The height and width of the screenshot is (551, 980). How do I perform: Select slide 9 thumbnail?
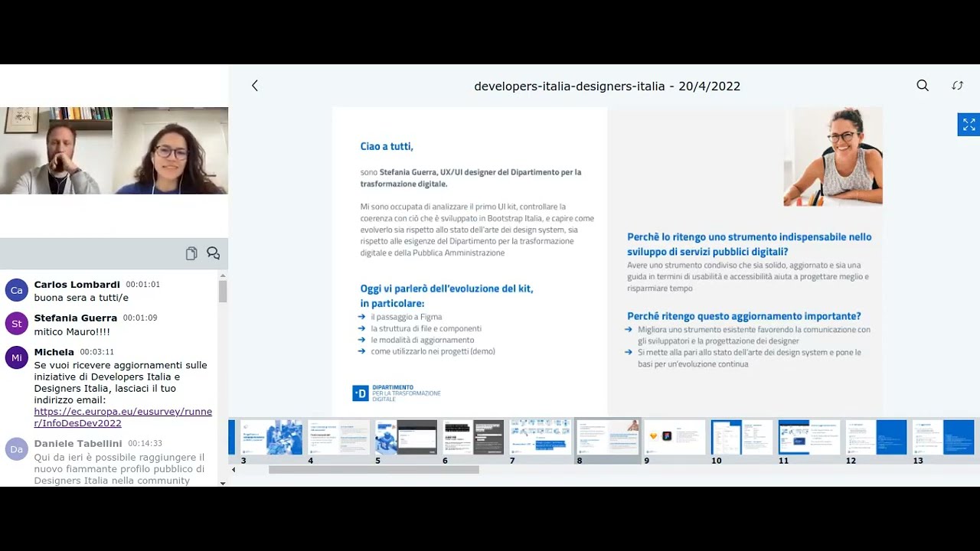(674, 437)
